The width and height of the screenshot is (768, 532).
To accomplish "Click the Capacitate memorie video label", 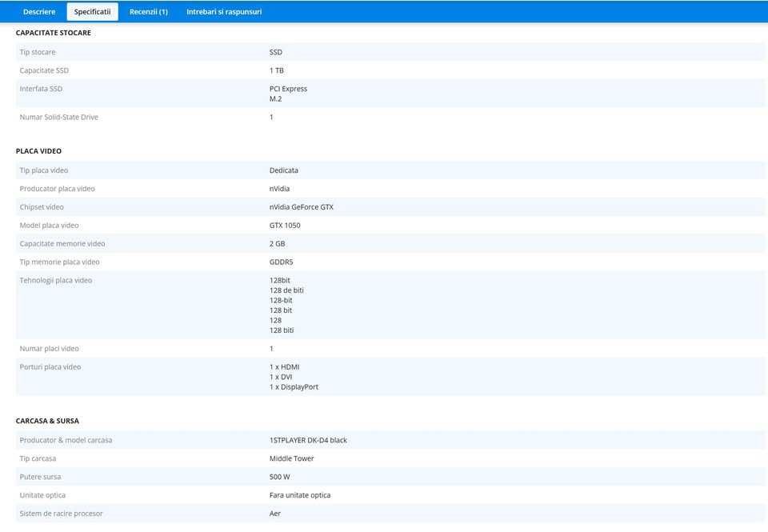I will [x=62, y=244].
